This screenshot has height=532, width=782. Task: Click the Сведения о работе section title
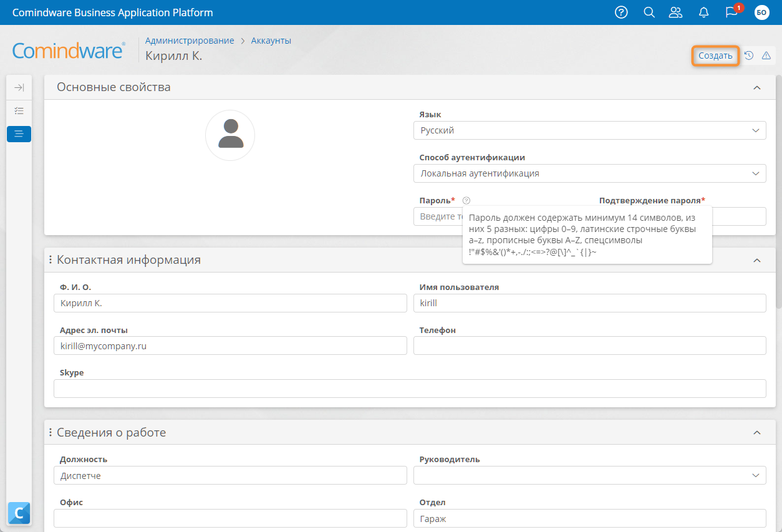point(111,432)
